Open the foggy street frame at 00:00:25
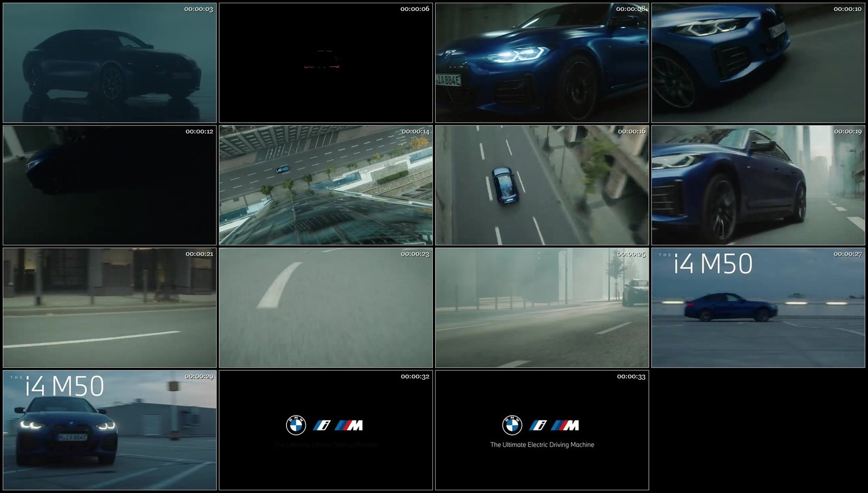The width and height of the screenshot is (868, 493). tap(542, 308)
